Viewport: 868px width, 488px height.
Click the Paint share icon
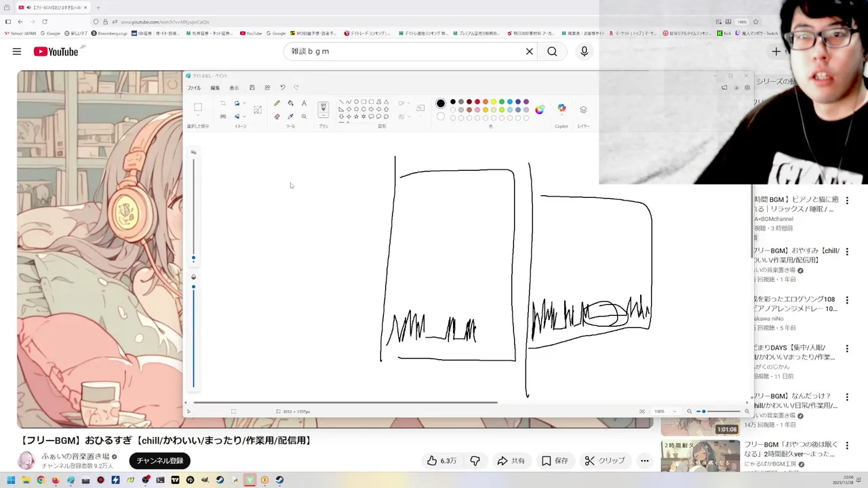click(267, 87)
